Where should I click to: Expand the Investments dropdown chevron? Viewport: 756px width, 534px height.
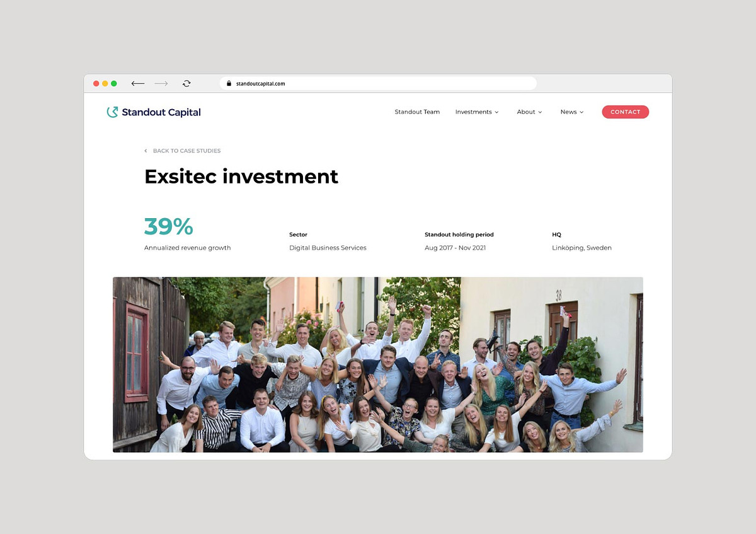tap(496, 112)
